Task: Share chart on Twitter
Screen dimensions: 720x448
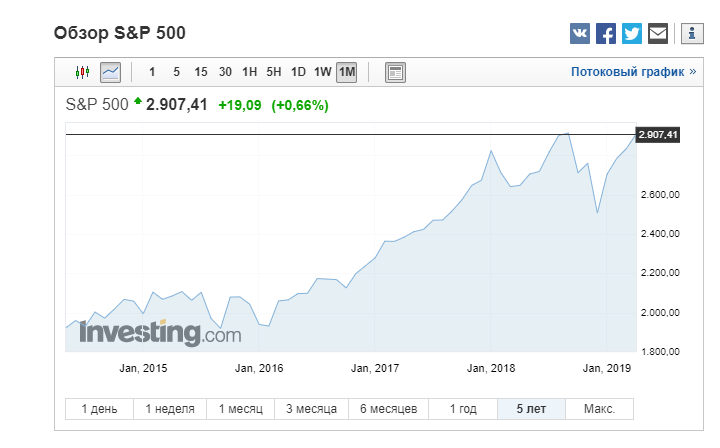Action: click(x=632, y=33)
